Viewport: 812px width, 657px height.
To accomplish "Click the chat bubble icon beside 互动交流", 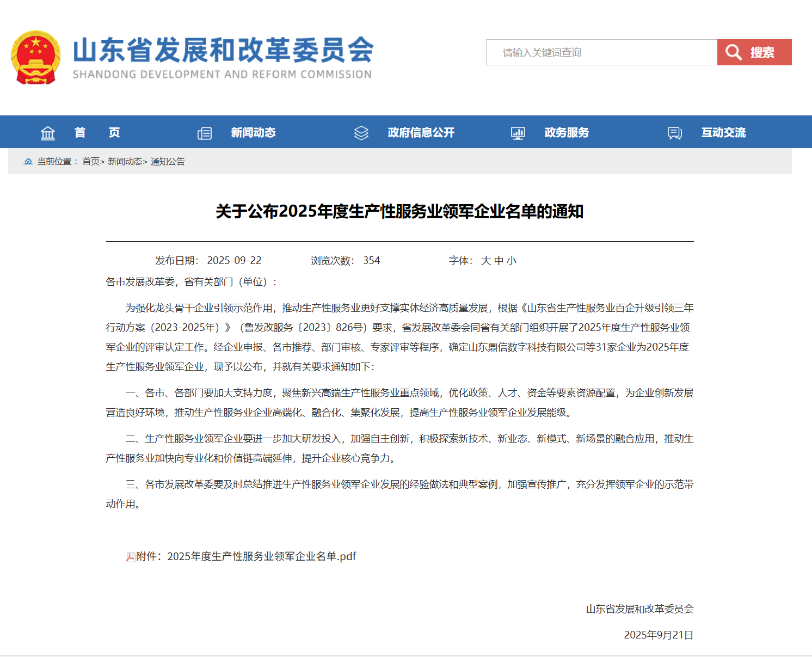I will coord(675,133).
